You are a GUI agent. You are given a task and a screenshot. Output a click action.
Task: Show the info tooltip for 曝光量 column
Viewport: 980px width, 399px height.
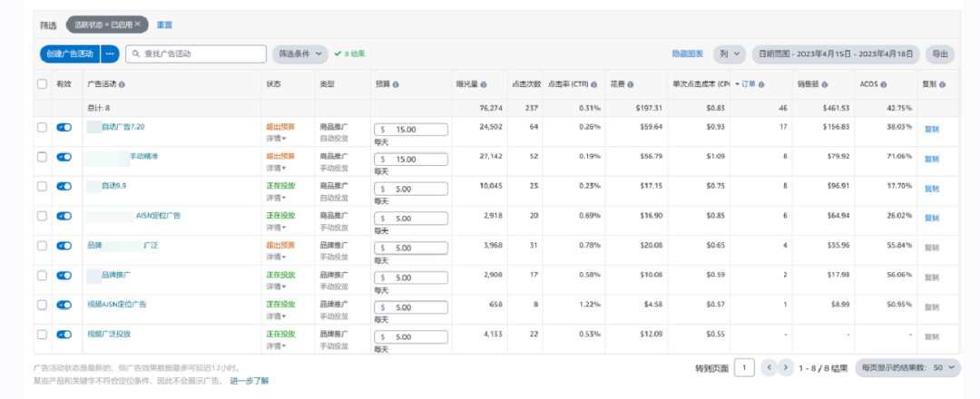pyautogui.click(x=484, y=84)
